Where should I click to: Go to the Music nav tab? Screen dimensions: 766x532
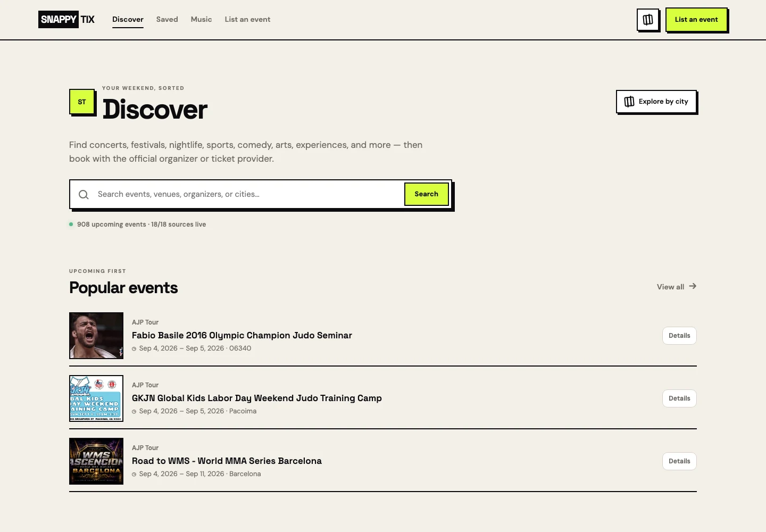[x=201, y=20]
